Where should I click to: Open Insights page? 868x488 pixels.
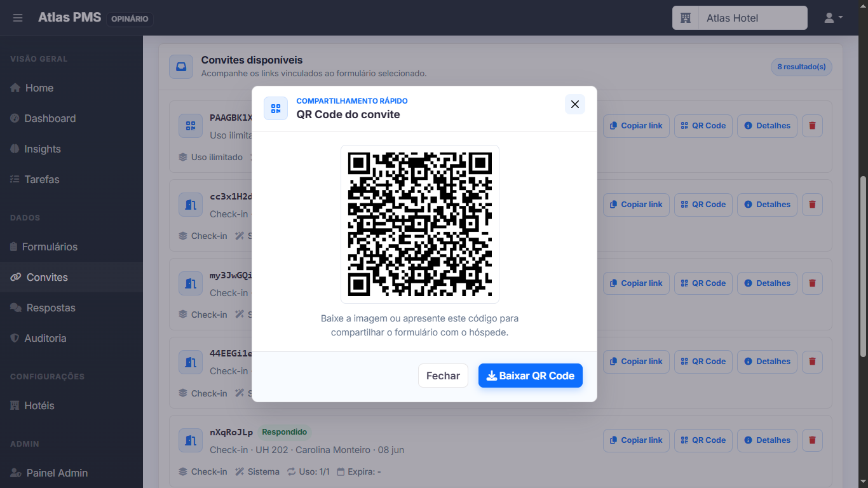point(71,149)
